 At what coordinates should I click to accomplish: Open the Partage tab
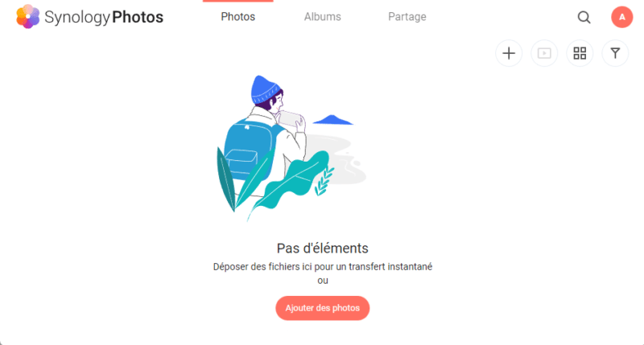tap(407, 17)
